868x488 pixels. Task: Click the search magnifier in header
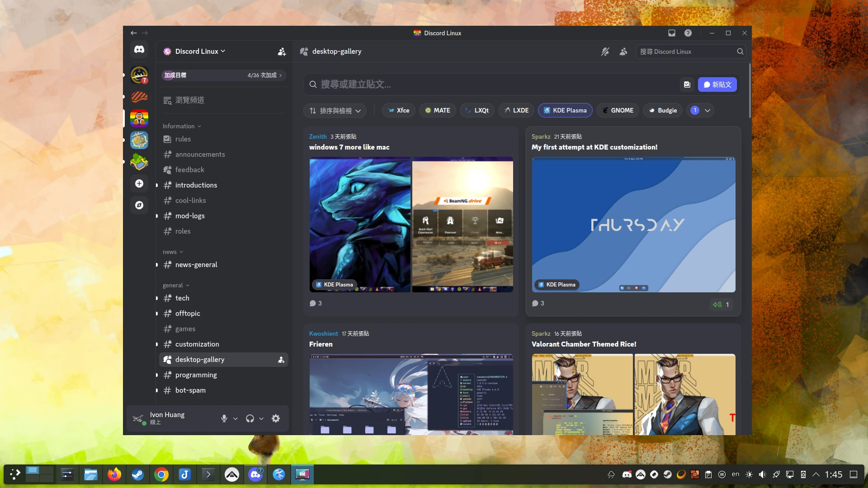(x=740, y=52)
